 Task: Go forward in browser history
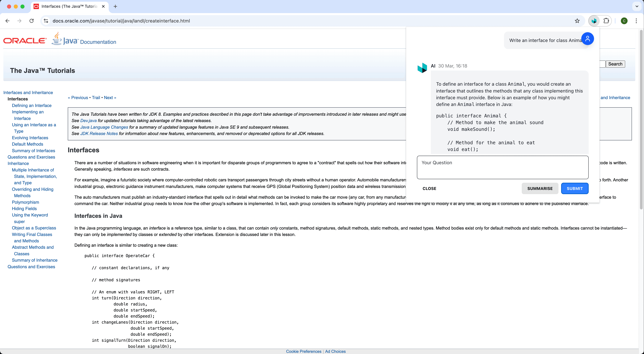tap(19, 21)
